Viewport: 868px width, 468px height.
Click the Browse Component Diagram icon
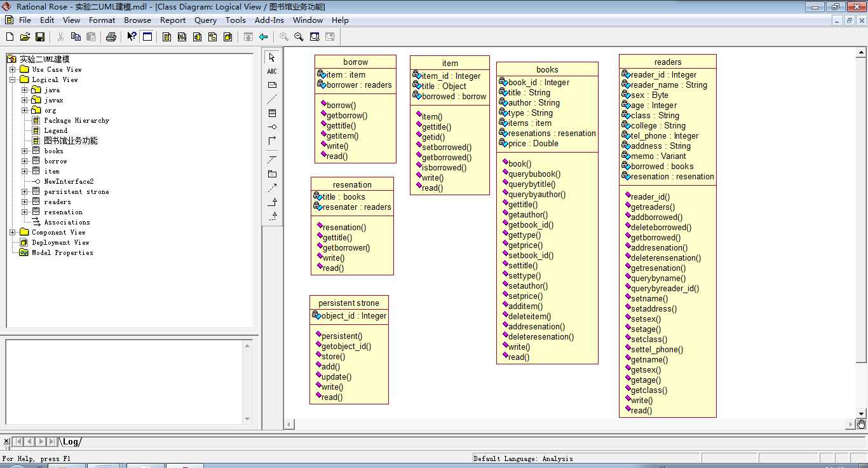[x=198, y=37]
